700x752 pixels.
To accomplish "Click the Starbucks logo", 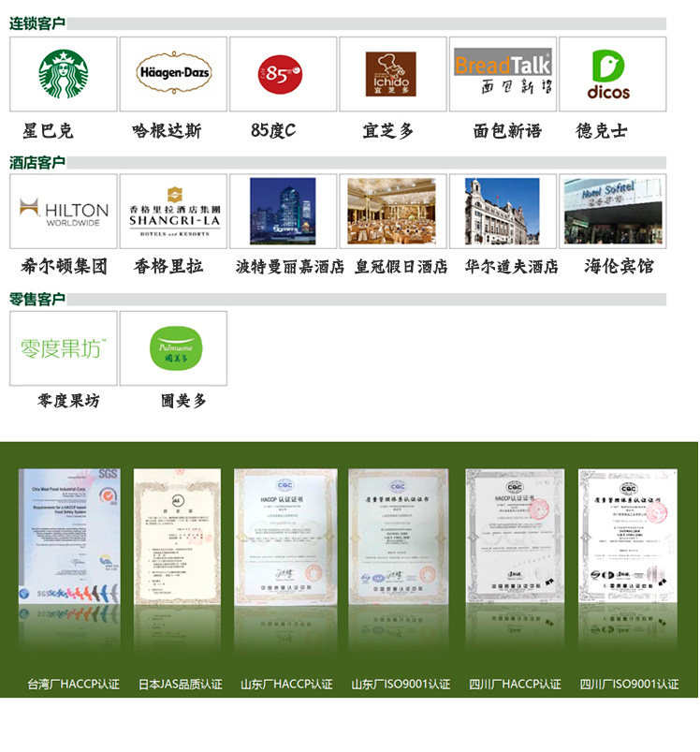I will (x=64, y=74).
